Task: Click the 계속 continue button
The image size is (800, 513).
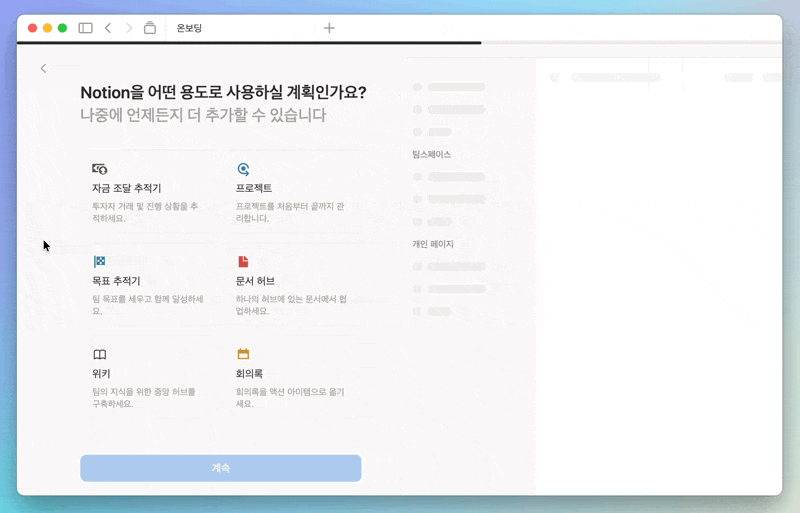Action: click(221, 468)
